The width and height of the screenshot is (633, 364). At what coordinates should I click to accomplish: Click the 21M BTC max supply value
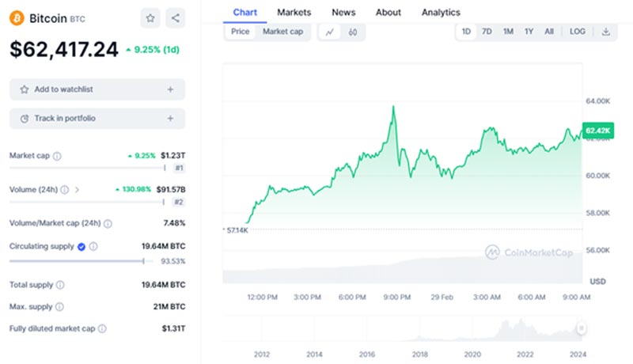[169, 307]
